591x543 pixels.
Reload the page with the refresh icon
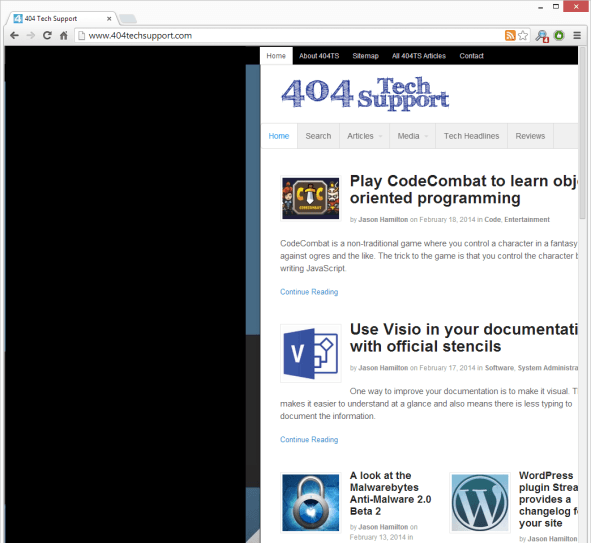[x=47, y=35]
